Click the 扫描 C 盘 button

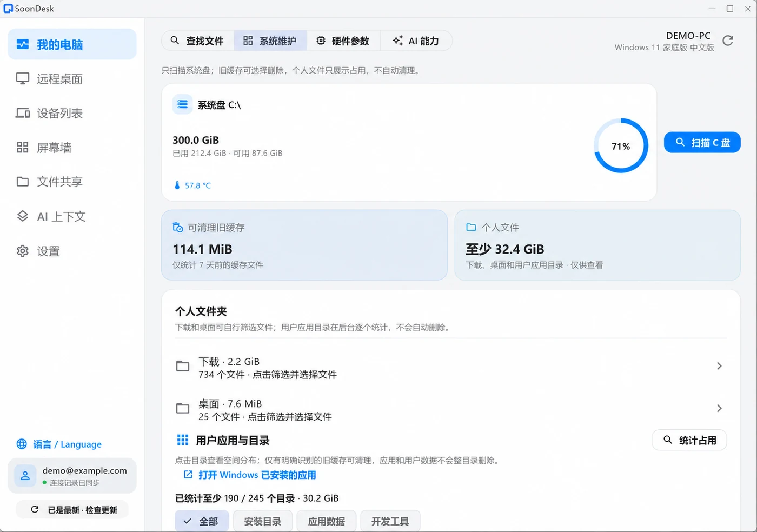pyautogui.click(x=702, y=143)
